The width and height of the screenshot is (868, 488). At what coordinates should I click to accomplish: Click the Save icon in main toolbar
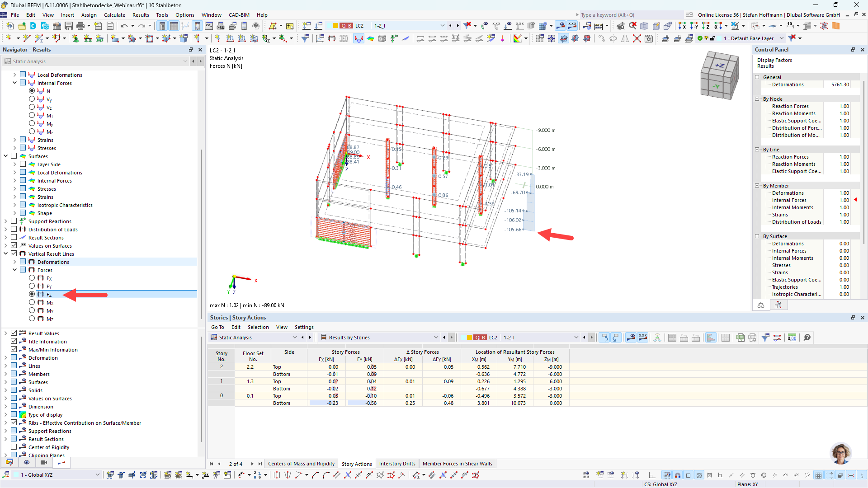point(69,26)
